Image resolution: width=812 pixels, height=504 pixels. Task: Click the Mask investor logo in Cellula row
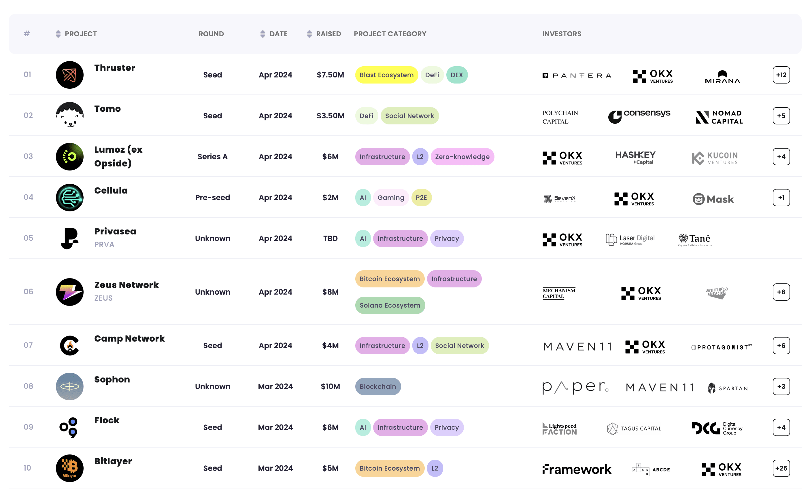713,199
